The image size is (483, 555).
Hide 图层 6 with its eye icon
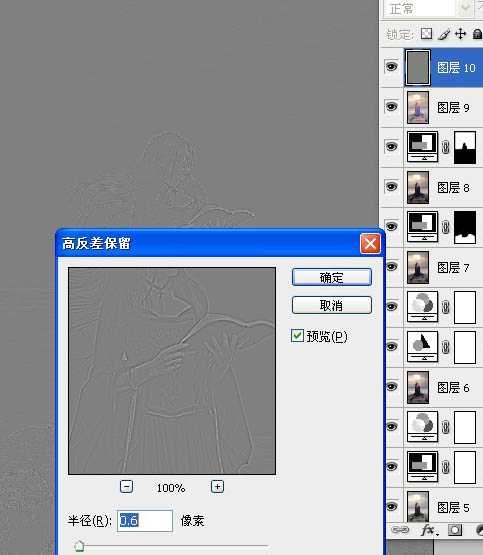(x=392, y=387)
